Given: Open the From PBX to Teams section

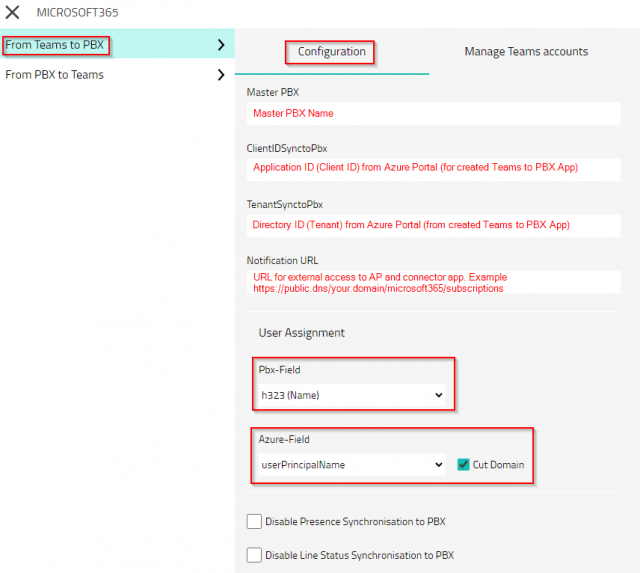Looking at the screenshot, I should coord(55,75).
